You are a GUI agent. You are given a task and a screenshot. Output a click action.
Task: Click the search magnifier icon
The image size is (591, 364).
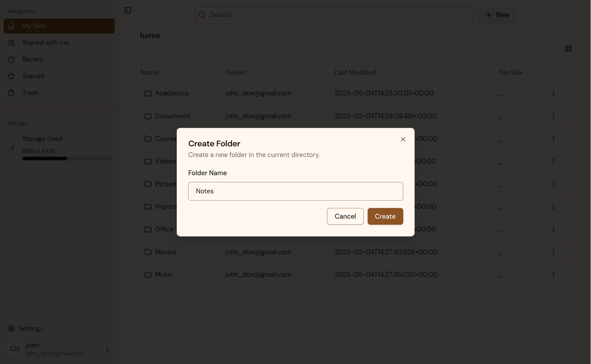pyautogui.click(x=202, y=15)
